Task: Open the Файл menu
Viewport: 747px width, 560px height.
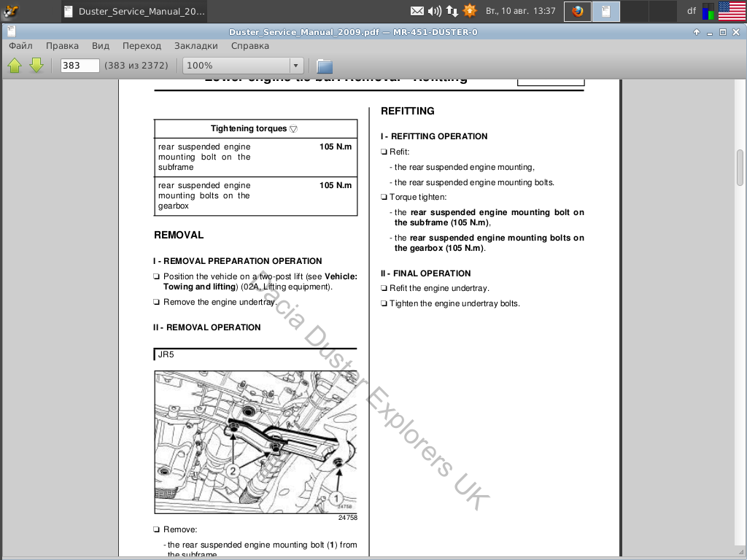Action: click(20, 46)
